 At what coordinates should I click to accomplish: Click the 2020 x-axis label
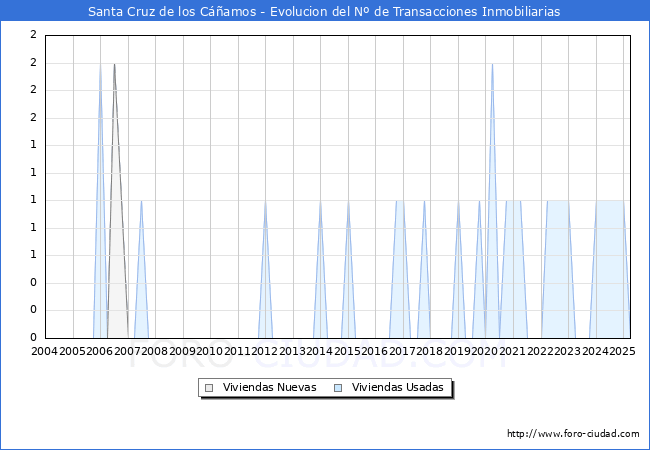pos(485,351)
